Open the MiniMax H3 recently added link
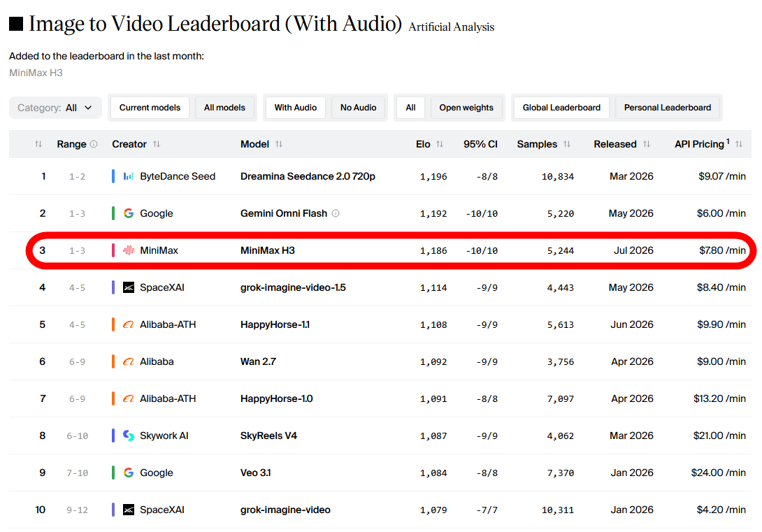 [36, 73]
